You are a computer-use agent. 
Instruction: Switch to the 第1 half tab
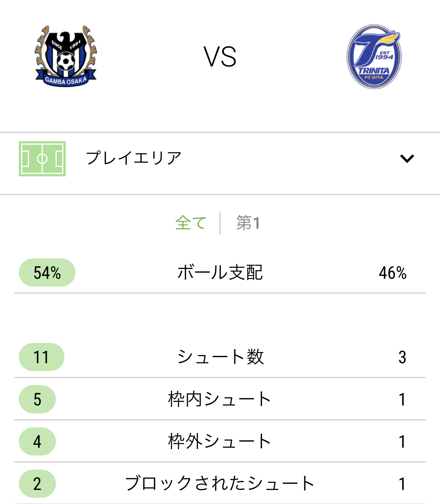(248, 223)
